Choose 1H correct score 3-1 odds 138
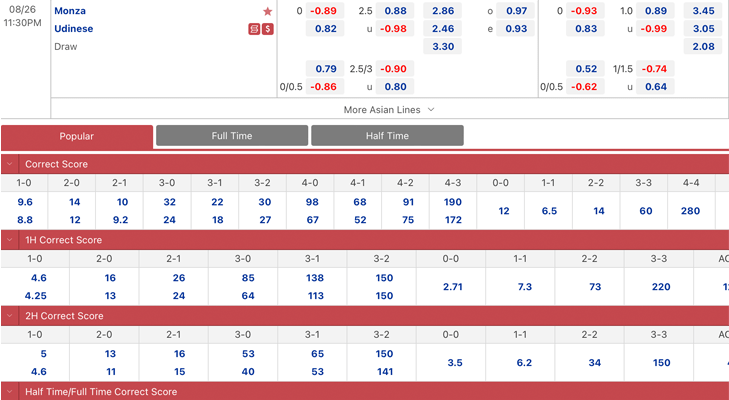Viewport: 729px width, 400px height. pyautogui.click(x=315, y=278)
